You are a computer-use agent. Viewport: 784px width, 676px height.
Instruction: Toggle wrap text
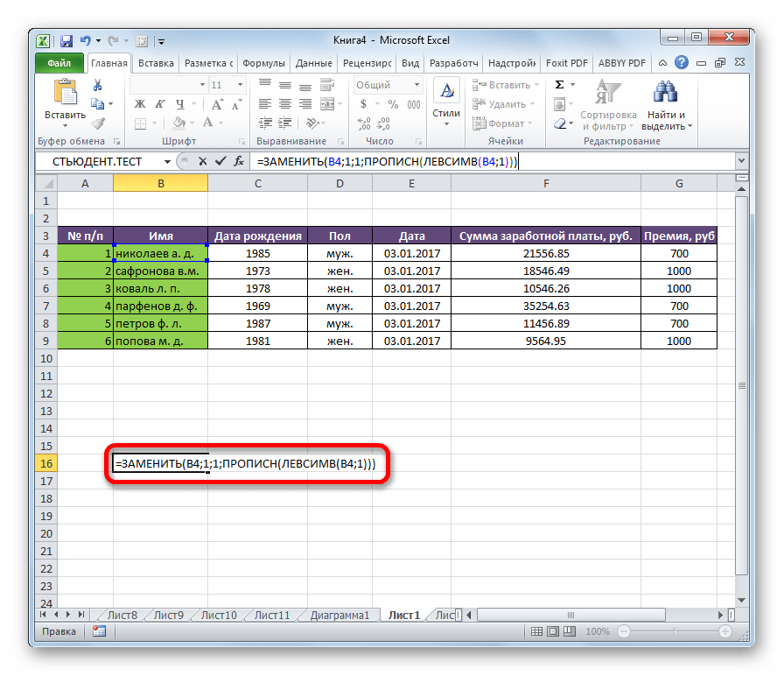327,85
